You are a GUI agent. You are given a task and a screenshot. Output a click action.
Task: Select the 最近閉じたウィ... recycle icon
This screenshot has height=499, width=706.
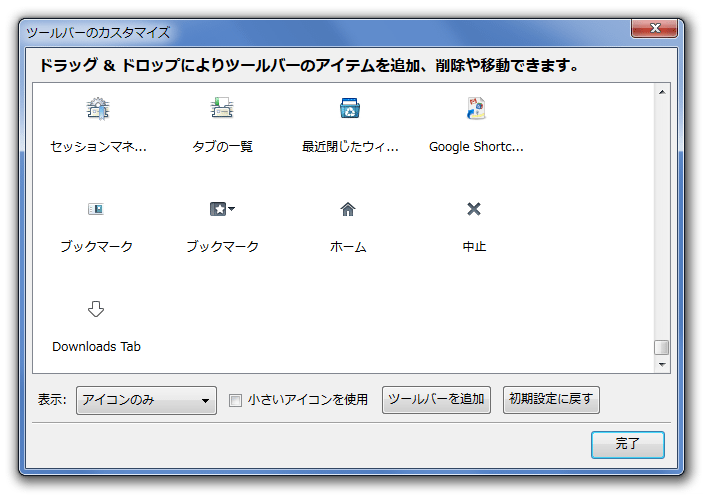[350, 108]
